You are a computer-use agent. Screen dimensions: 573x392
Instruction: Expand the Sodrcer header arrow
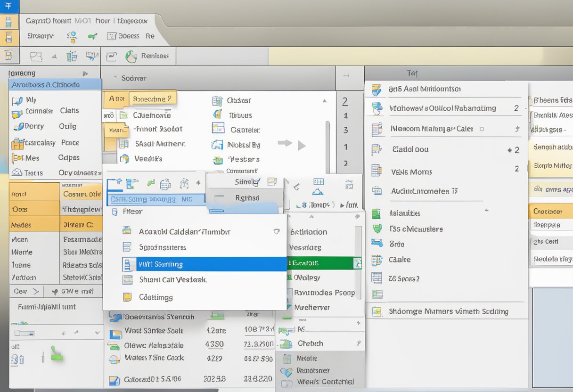(x=115, y=78)
